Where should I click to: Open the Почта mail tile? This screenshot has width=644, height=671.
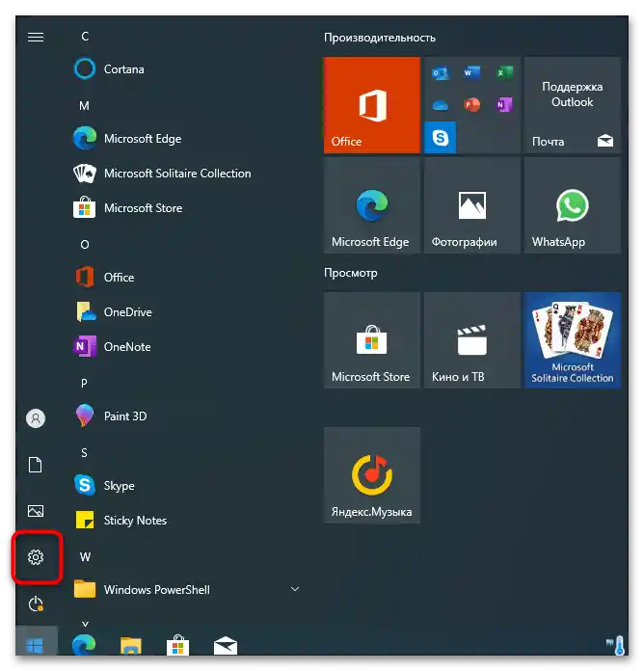(x=573, y=105)
